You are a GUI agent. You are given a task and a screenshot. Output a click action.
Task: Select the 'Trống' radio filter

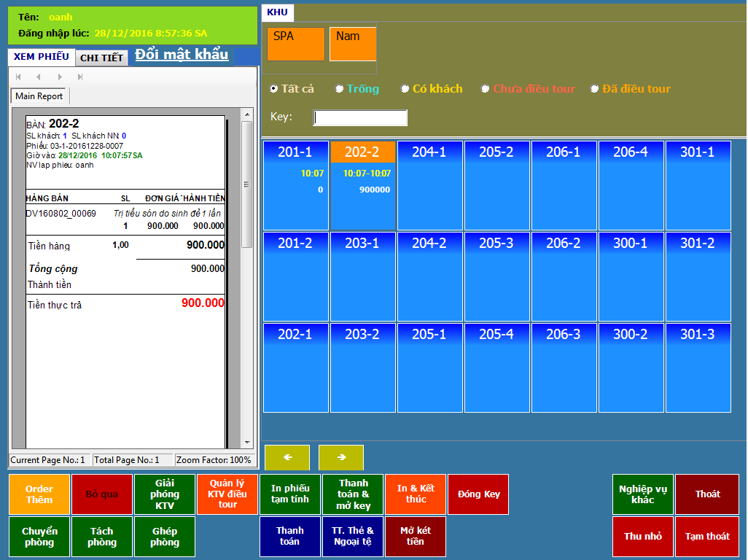340,89
